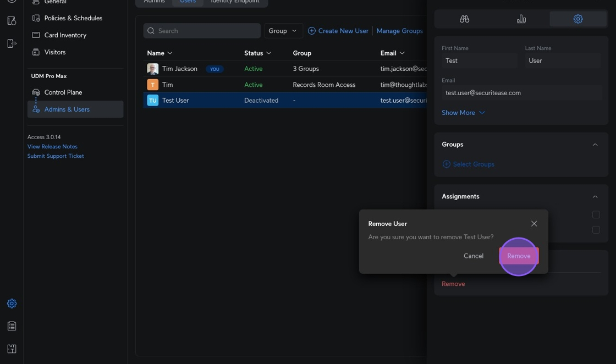Open the bar chart statistics tab
Image resolution: width=616 pixels, height=364 pixels.
(x=521, y=19)
